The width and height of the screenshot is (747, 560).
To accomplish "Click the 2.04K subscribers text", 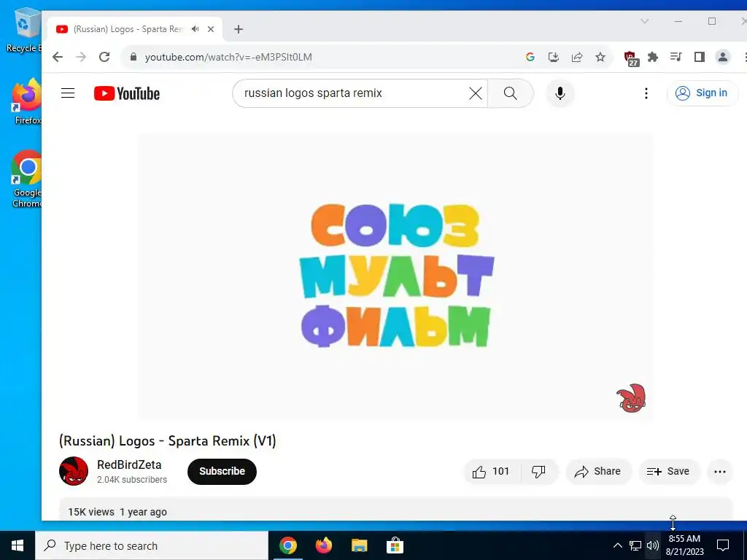I will (x=132, y=480).
